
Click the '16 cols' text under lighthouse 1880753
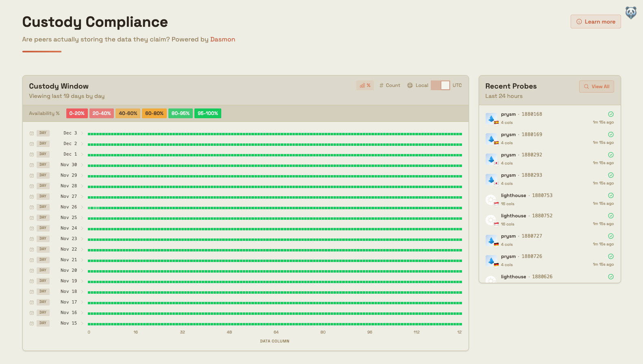tap(508, 204)
